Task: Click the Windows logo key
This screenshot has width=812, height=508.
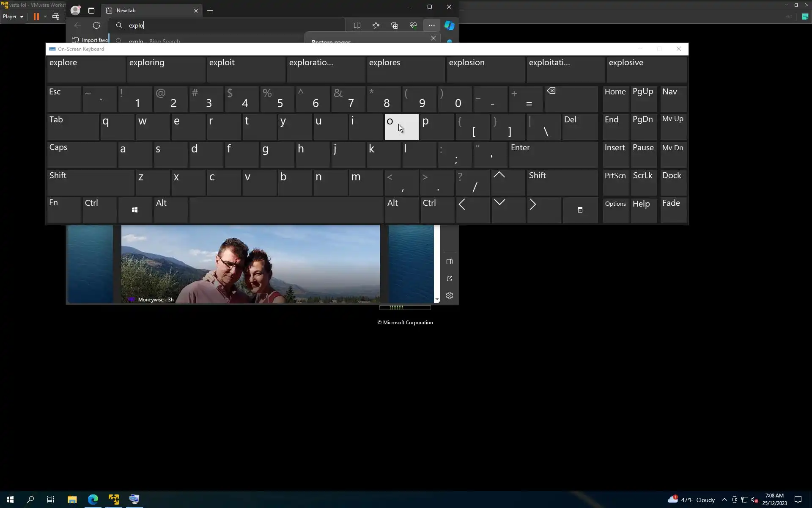Action: 135,210
